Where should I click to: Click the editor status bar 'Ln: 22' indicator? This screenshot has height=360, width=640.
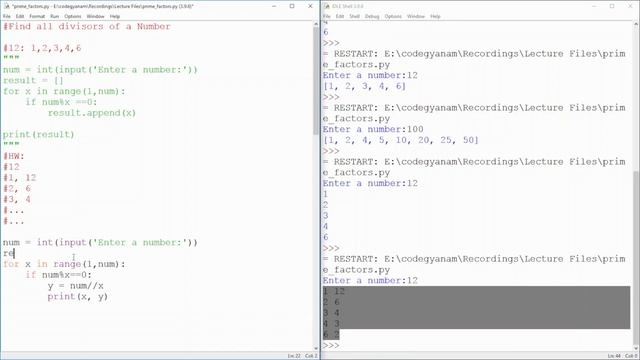294,356
